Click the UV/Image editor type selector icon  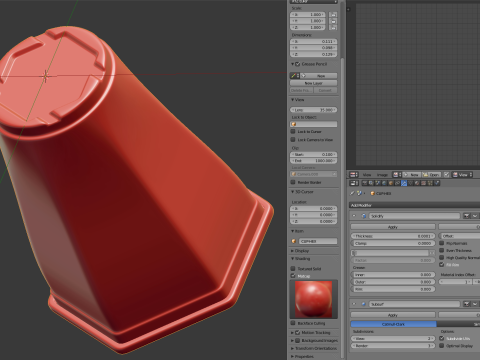(354, 175)
